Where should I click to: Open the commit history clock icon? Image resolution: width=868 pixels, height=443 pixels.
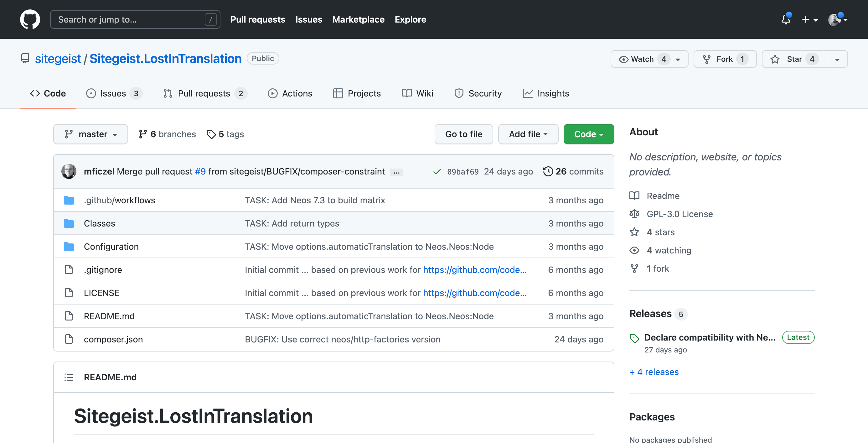point(548,171)
